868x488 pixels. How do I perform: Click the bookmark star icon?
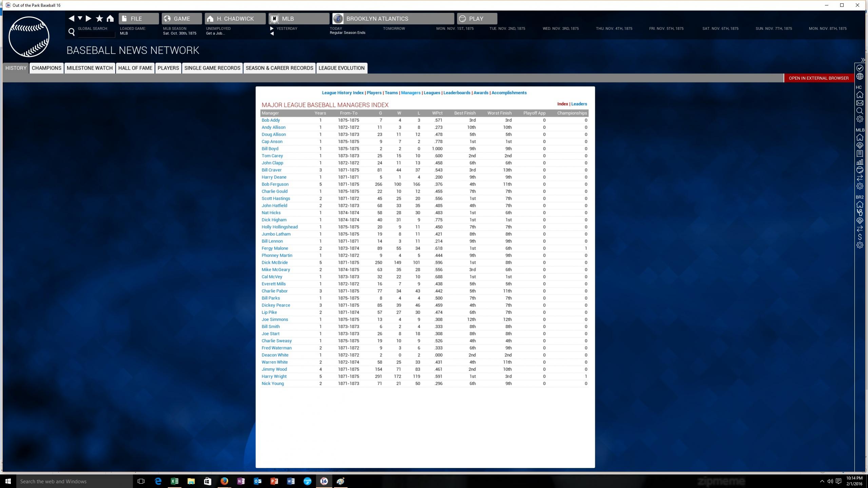pos(99,19)
